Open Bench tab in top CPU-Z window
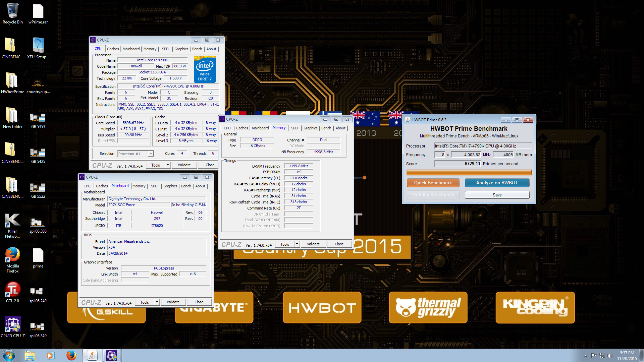The image size is (644, 362). [197, 49]
